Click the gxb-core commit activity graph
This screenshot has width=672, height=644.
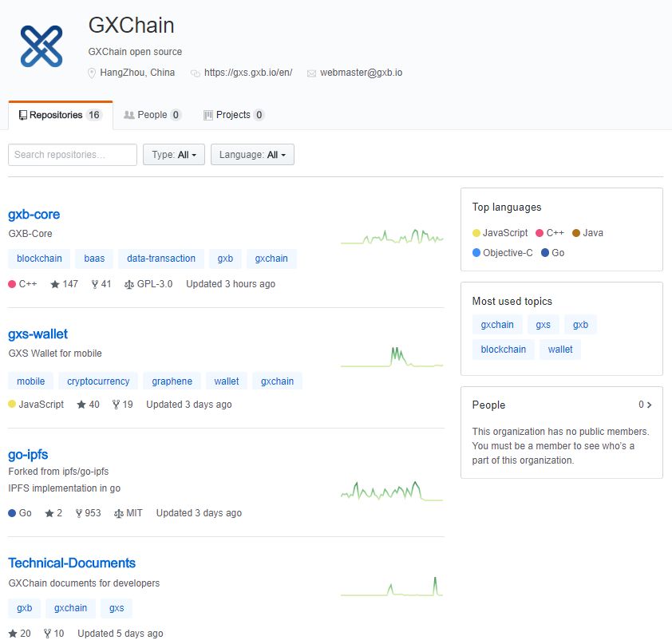click(392, 236)
